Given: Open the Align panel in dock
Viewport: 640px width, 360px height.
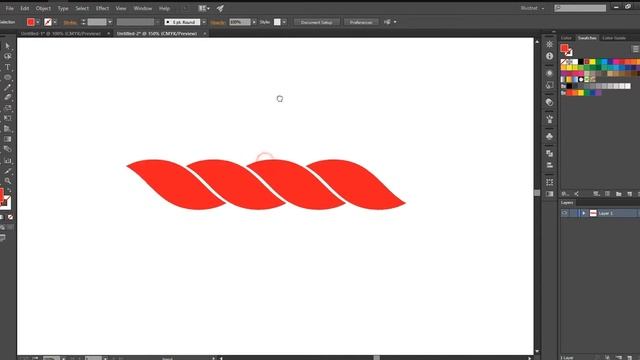Looking at the screenshot, I should pos(549,165).
